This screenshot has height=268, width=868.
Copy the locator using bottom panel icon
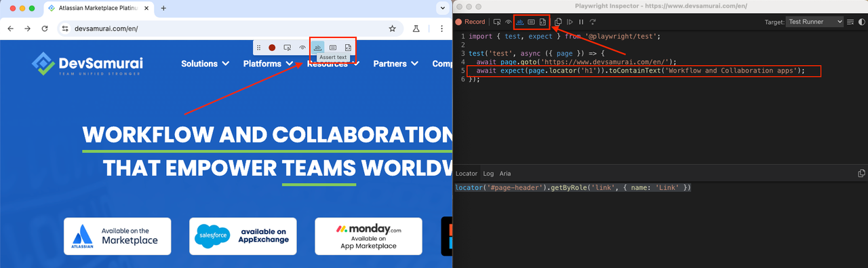click(862, 174)
